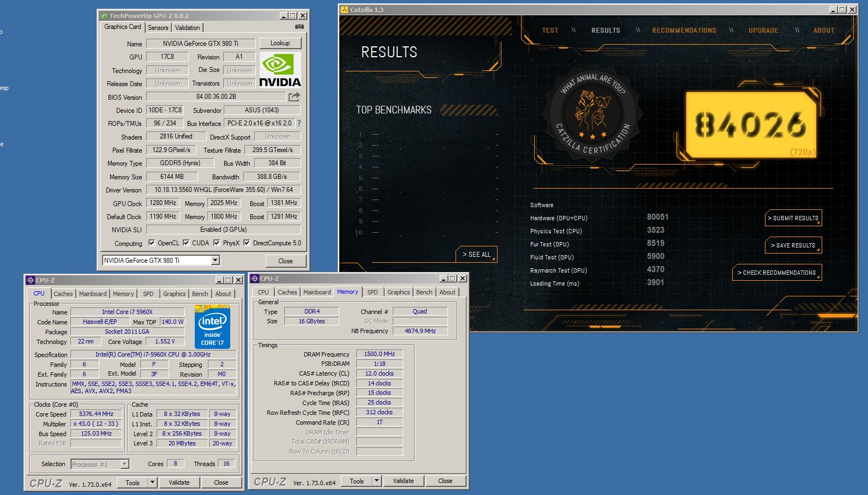The image size is (868, 495).
Task: Click Tools button in left CPU-Z window
Action: pyautogui.click(x=133, y=482)
